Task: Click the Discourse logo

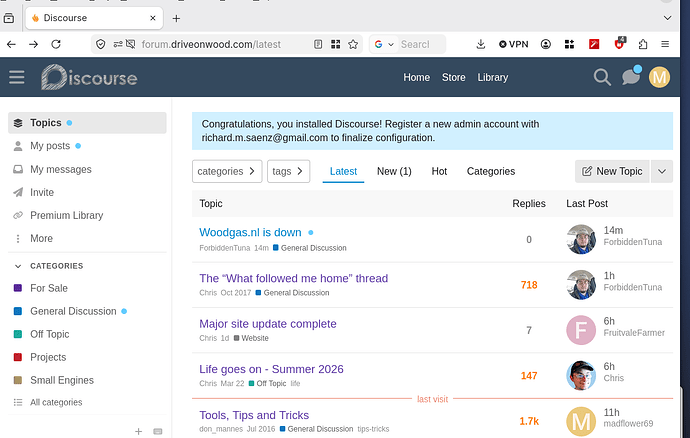Action: 89,77
